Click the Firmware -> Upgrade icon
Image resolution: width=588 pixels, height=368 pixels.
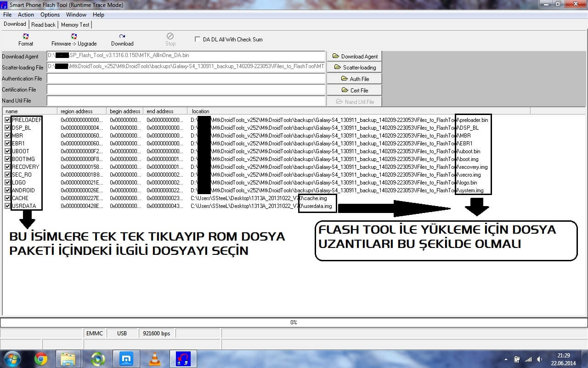74,40
